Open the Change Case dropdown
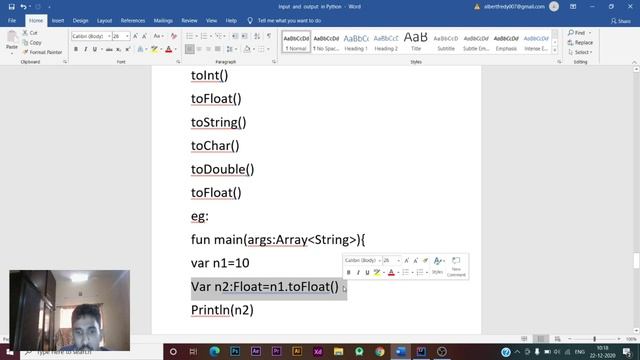The width and height of the screenshot is (640, 360). point(158,36)
